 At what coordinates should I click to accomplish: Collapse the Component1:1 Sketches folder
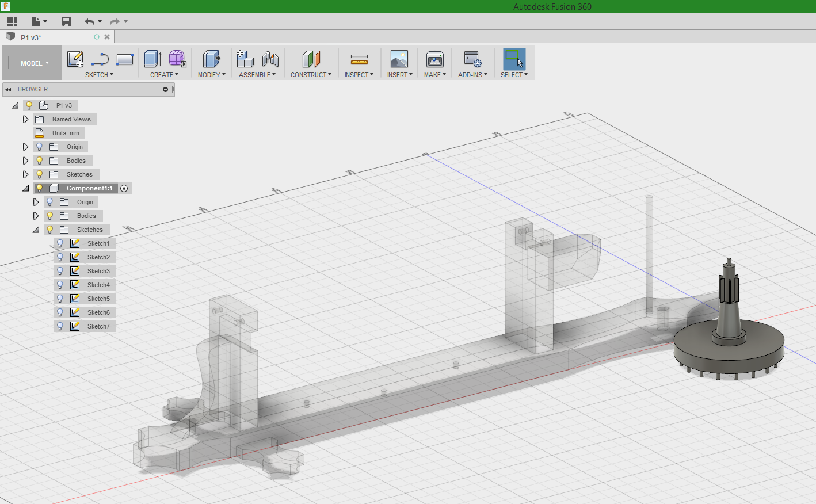(x=36, y=230)
